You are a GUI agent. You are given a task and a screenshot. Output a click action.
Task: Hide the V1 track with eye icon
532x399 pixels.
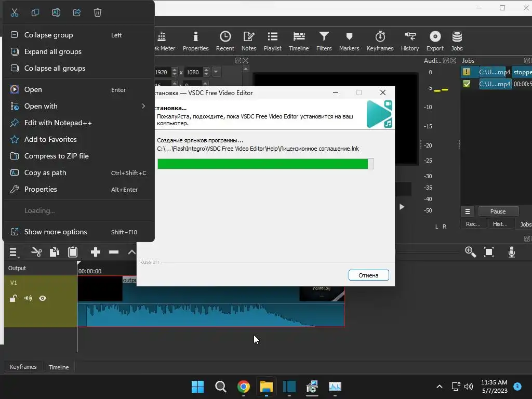(43, 298)
